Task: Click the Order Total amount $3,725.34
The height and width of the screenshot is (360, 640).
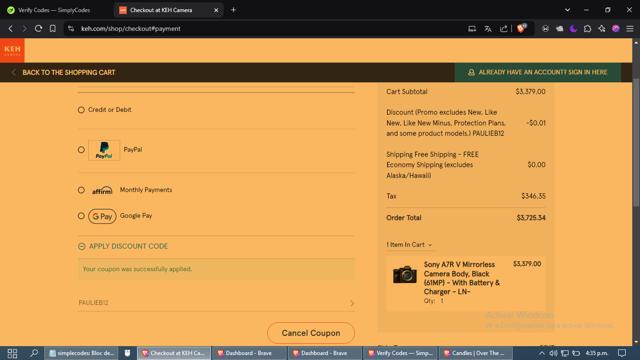Action: coord(531,218)
